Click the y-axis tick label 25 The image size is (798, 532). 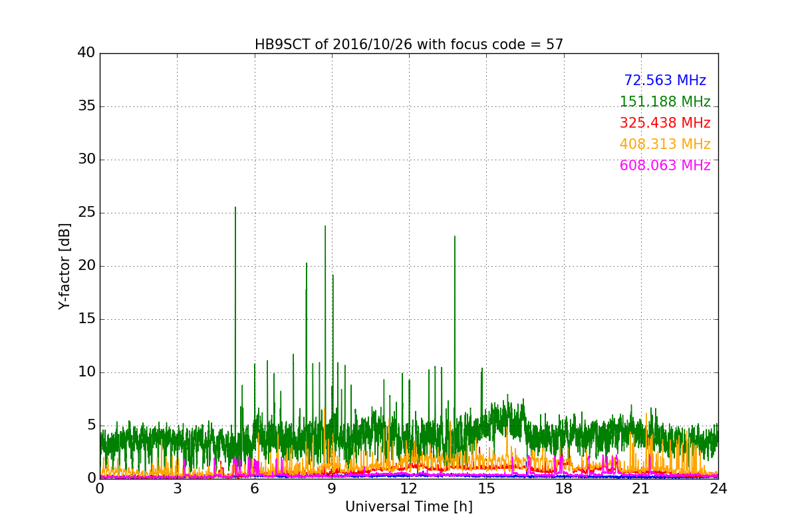tap(86, 213)
